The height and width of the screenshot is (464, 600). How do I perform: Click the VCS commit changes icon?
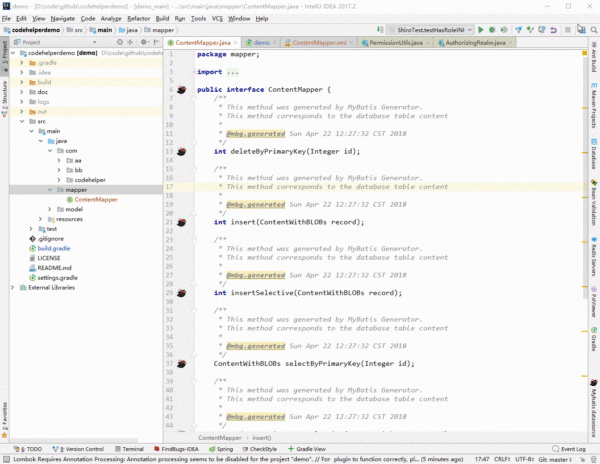click(x=530, y=30)
